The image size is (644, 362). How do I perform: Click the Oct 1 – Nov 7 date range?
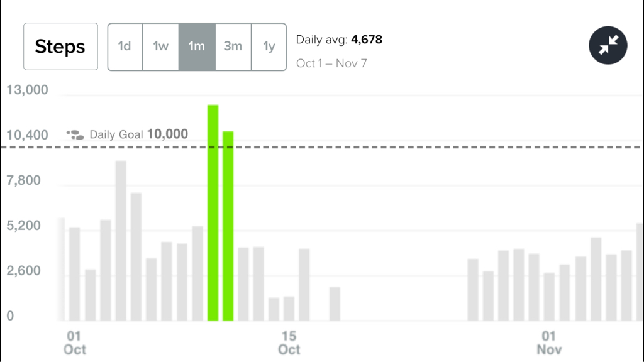point(331,63)
